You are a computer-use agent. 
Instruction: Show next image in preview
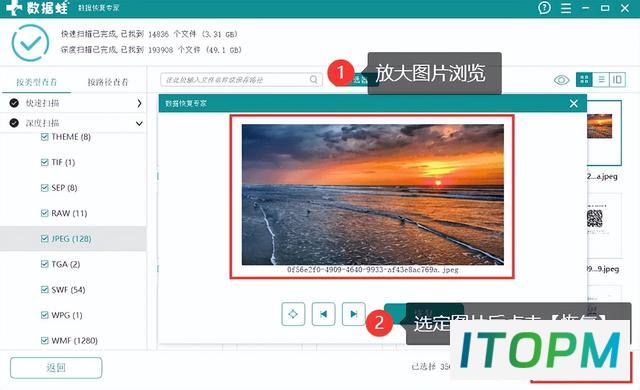point(353,314)
